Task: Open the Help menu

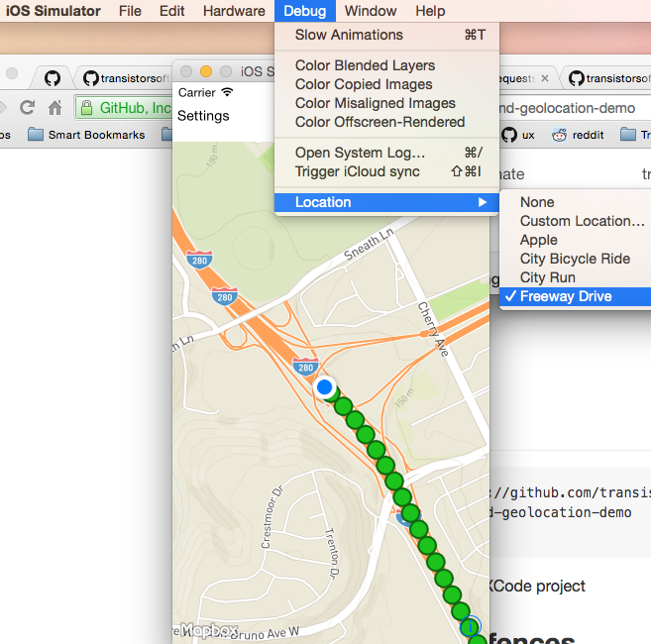Action: tap(430, 11)
